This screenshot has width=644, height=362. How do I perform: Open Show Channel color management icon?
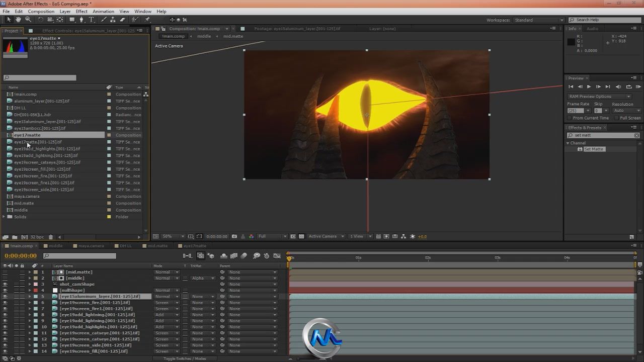point(251,236)
